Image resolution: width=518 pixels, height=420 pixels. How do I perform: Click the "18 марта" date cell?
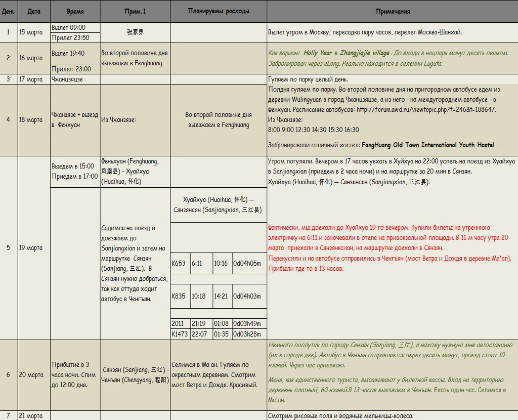pyautogui.click(x=34, y=120)
